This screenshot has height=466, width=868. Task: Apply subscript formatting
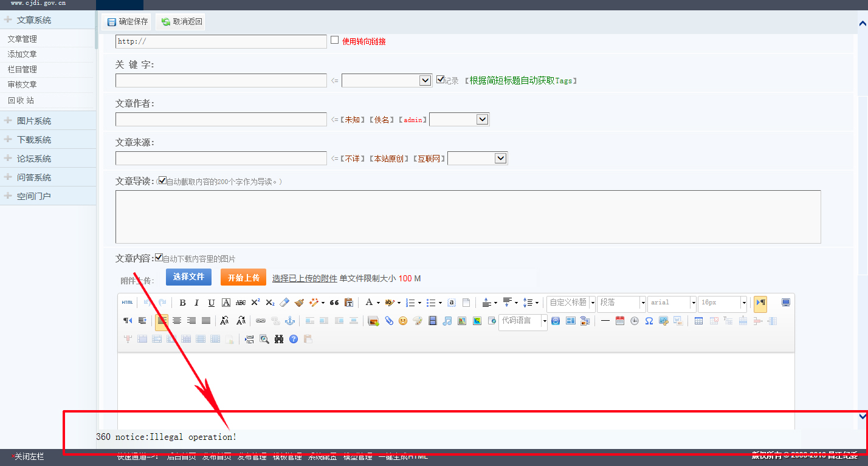click(x=270, y=303)
